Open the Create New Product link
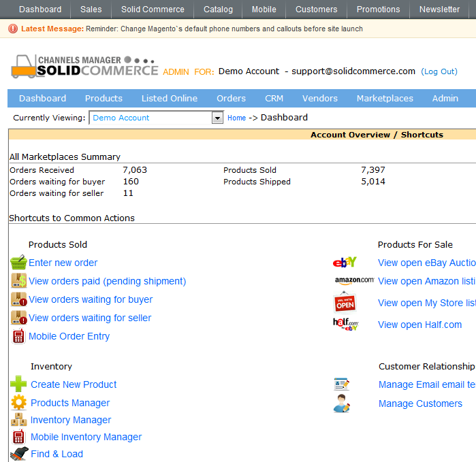 click(74, 384)
